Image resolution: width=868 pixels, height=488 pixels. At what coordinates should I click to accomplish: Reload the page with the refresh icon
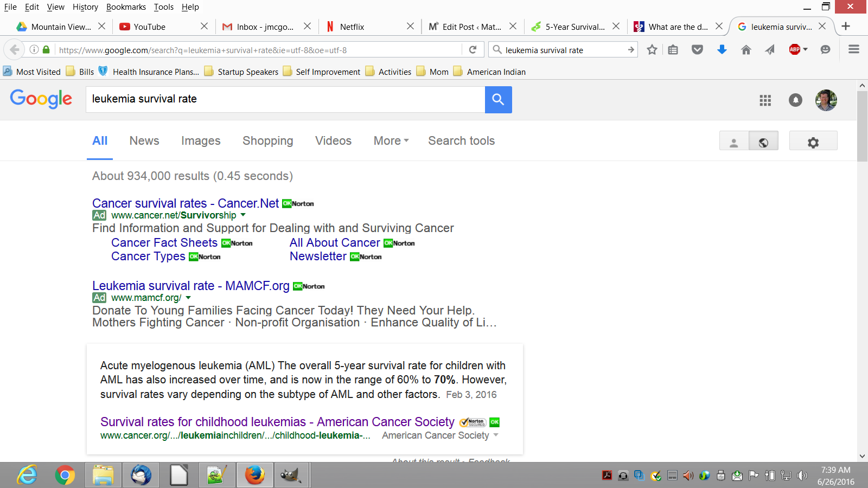473,50
